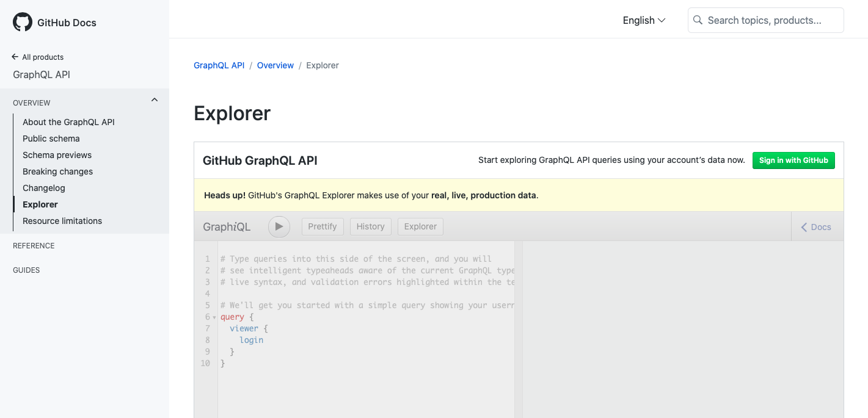
Task: Open the Explorer panel in GraphiQL
Action: (x=420, y=226)
